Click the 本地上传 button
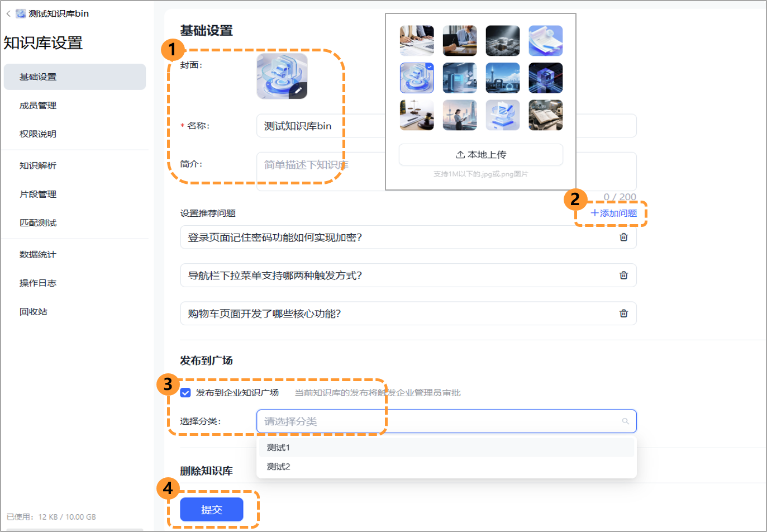The width and height of the screenshot is (767, 532). click(480, 154)
